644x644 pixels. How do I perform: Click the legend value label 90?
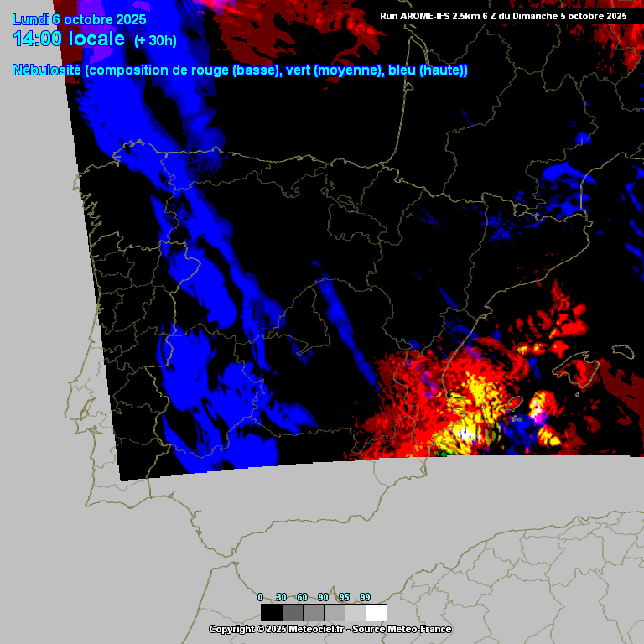tap(324, 597)
